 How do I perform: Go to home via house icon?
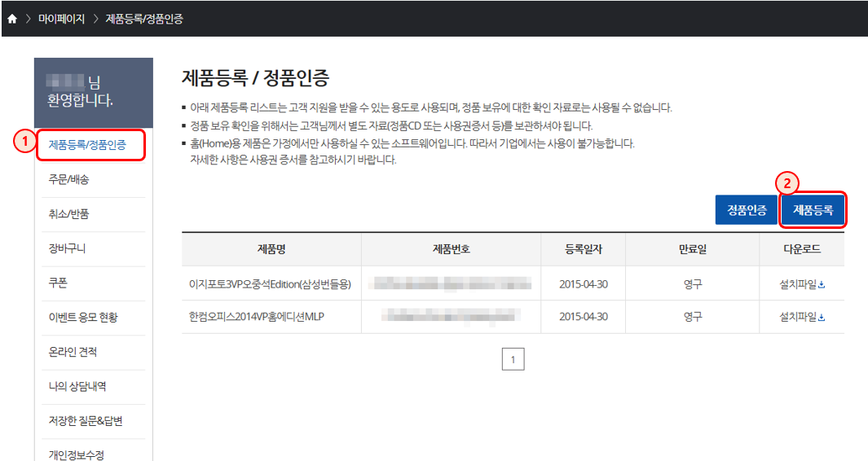[12, 19]
